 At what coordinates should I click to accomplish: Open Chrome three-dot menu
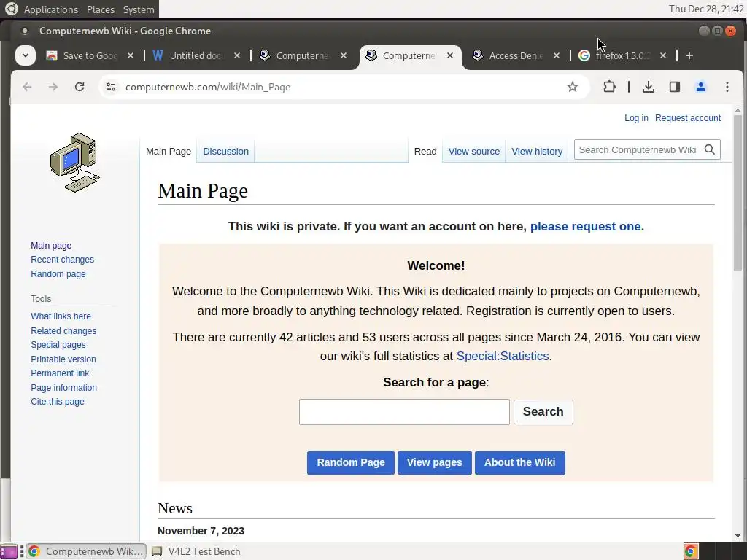point(727,87)
